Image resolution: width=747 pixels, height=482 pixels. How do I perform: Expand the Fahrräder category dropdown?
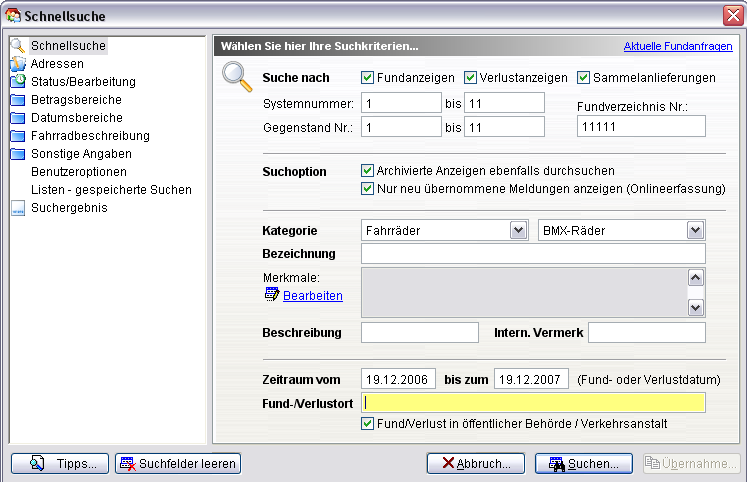click(518, 230)
